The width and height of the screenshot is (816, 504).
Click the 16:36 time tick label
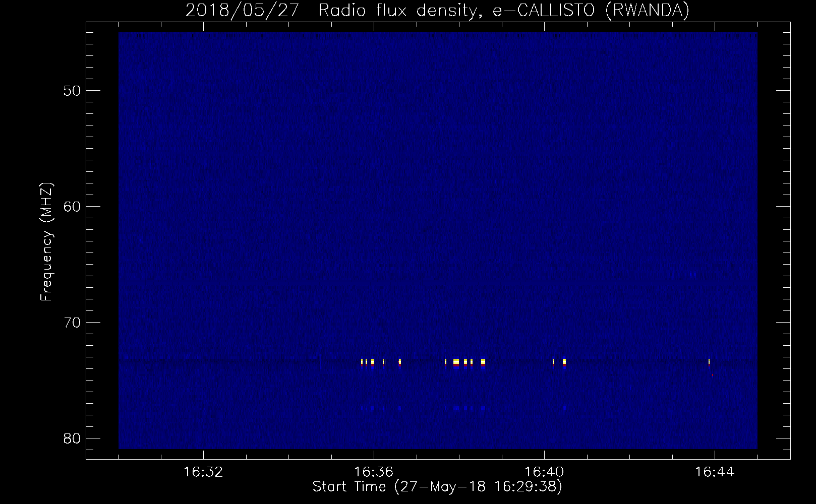374,472
